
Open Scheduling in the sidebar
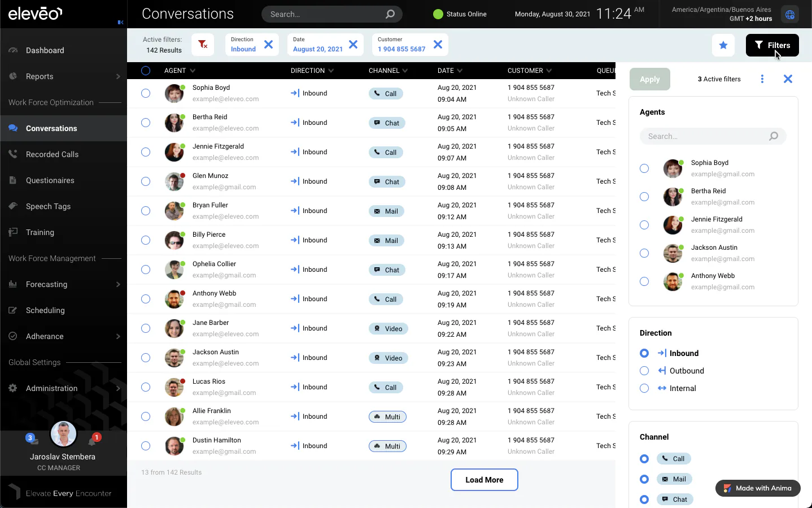click(63, 310)
